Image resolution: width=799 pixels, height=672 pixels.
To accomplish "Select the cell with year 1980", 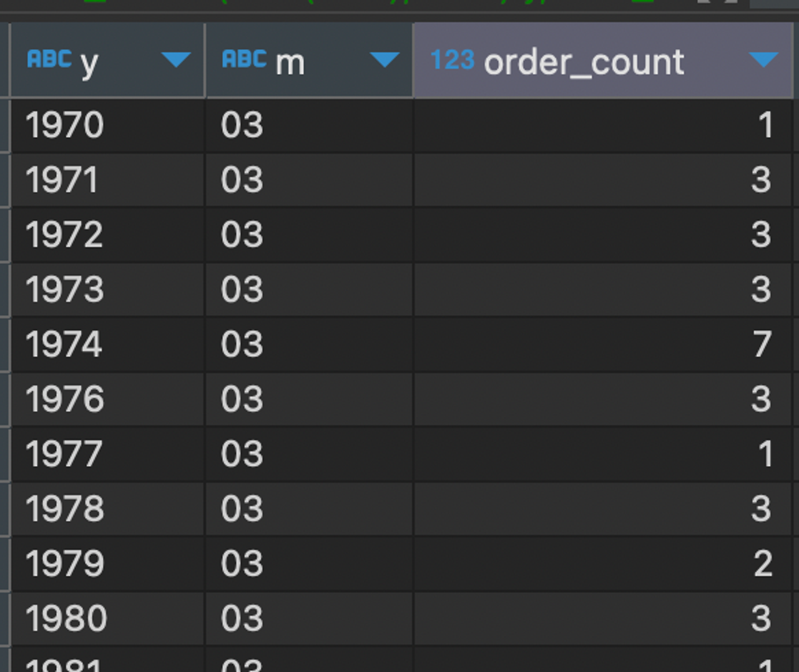I will [x=108, y=619].
